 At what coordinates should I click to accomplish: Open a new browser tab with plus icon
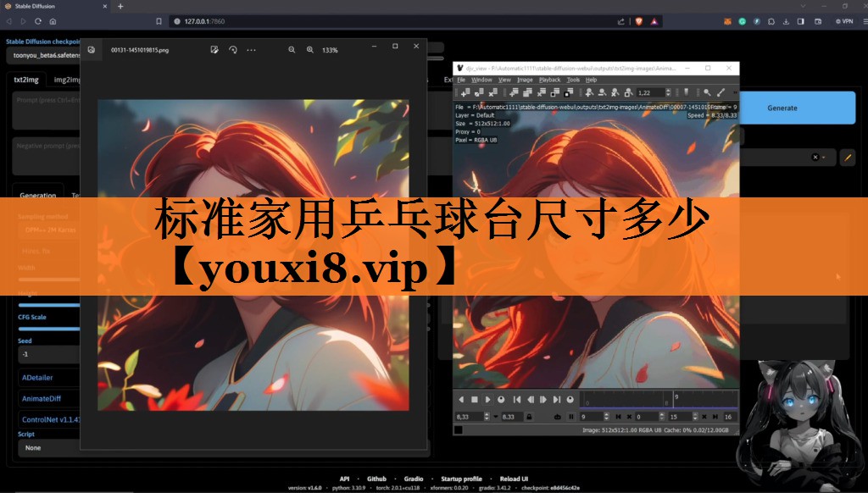[x=120, y=6]
